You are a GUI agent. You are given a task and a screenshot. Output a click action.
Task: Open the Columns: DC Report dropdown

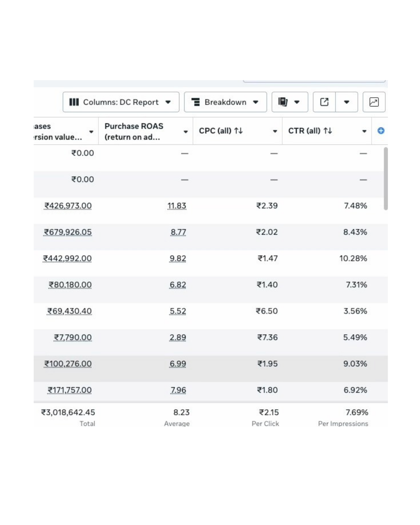point(121,102)
